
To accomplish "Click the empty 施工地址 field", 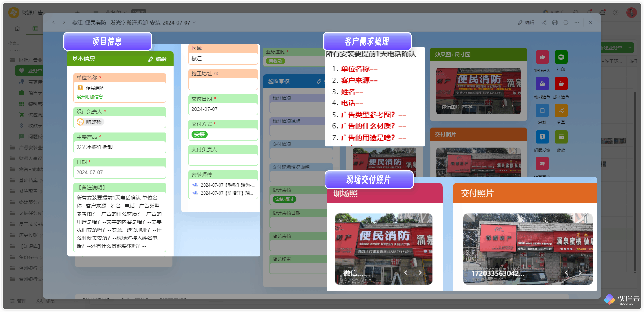I will [223, 84].
